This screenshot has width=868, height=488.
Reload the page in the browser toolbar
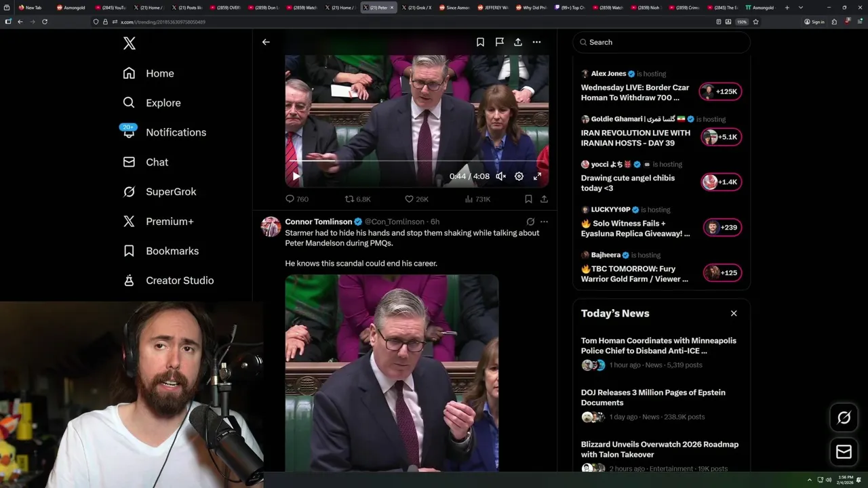[45, 22]
